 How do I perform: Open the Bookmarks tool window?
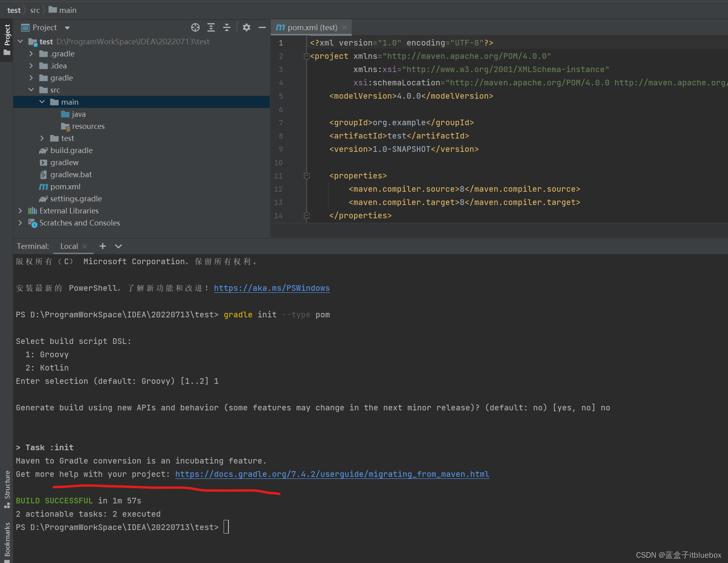click(7, 542)
